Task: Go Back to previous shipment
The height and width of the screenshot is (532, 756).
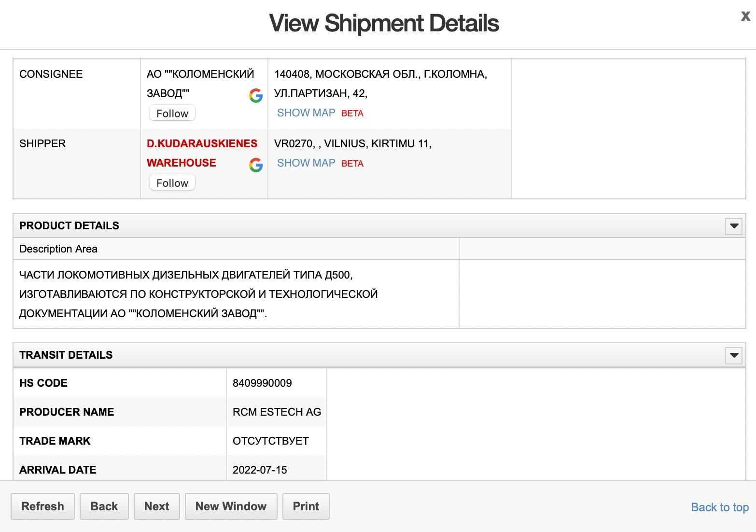Action: click(104, 506)
